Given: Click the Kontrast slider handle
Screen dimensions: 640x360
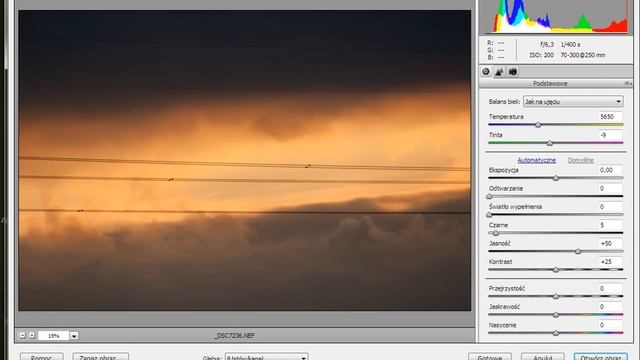Looking at the screenshot, I should coord(556,270).
